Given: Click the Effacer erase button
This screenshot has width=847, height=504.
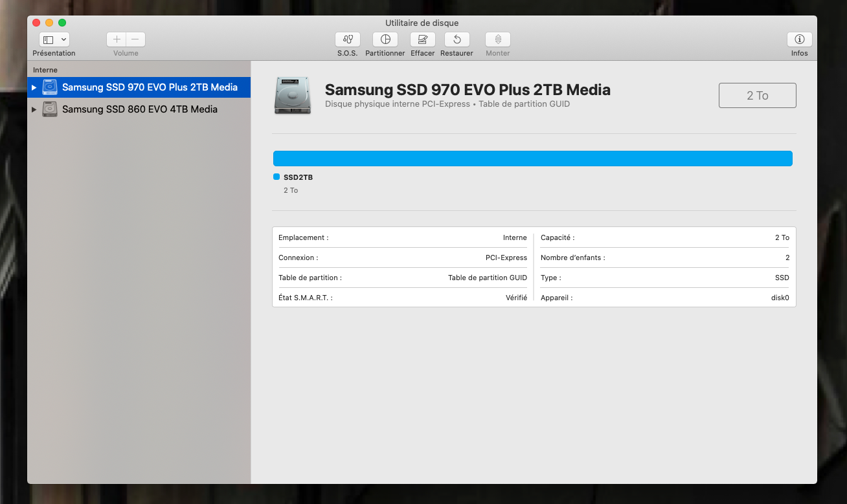Looking at the screenshot, I should pyautogui.click(x=423, y=39).
